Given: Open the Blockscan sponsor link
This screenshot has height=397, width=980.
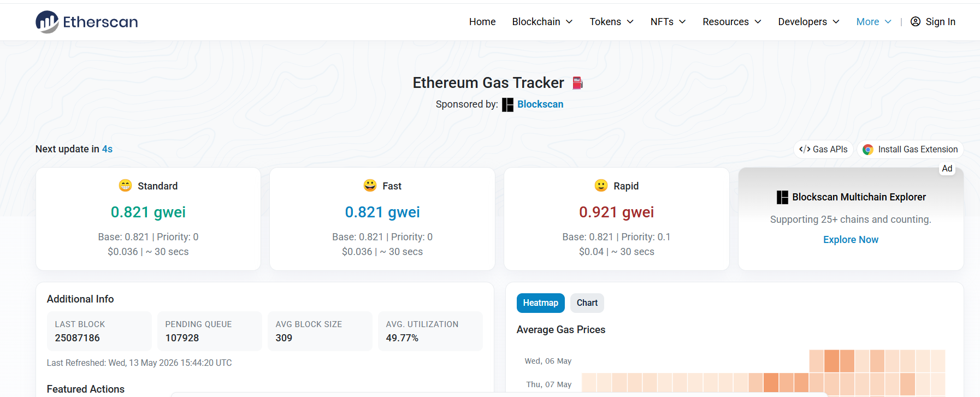Looking at the screenshot, I should pyautogui.click(x=540, y=104).
